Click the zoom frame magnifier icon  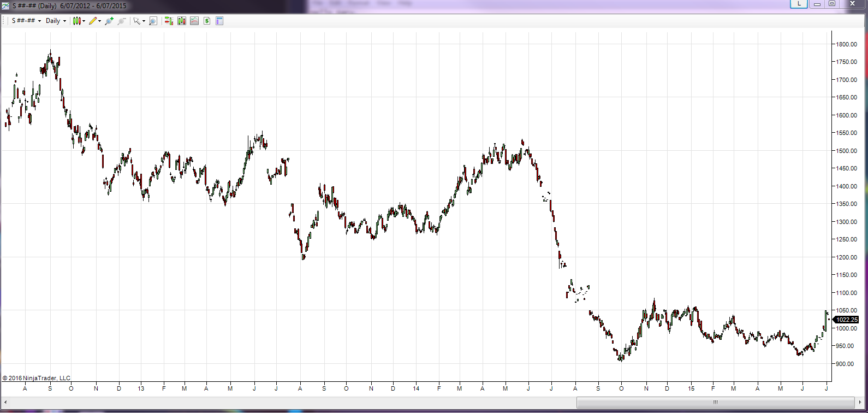(x=153, y=21)
